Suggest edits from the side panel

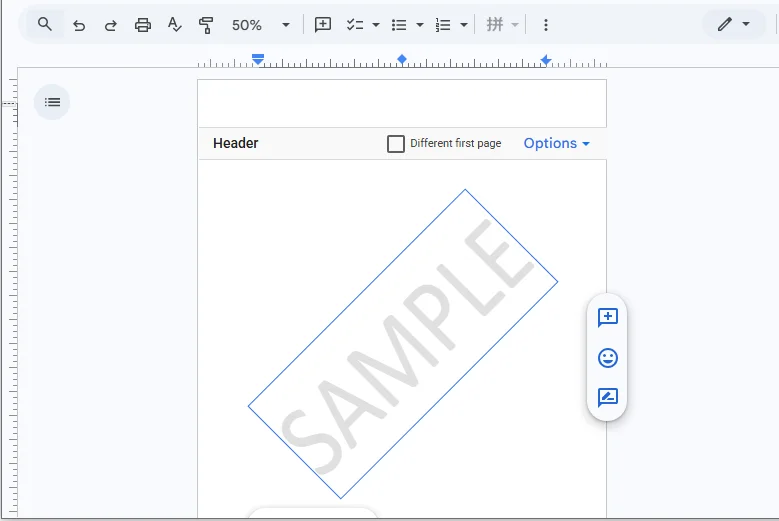tap(608, 398)
